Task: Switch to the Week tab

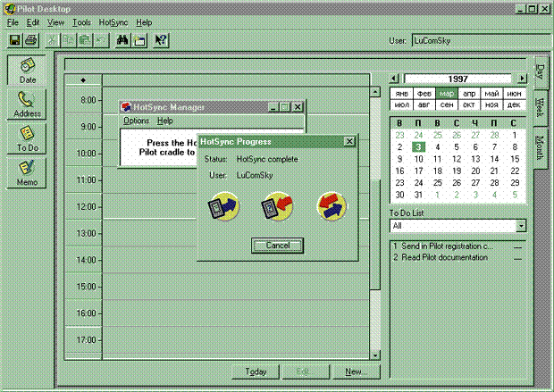Action: 540,107
